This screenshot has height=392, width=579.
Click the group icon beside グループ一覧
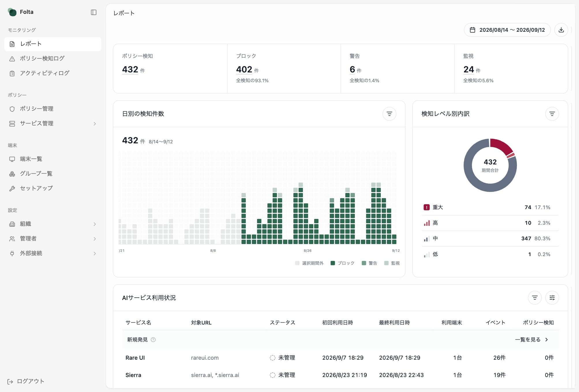(12, 174)
